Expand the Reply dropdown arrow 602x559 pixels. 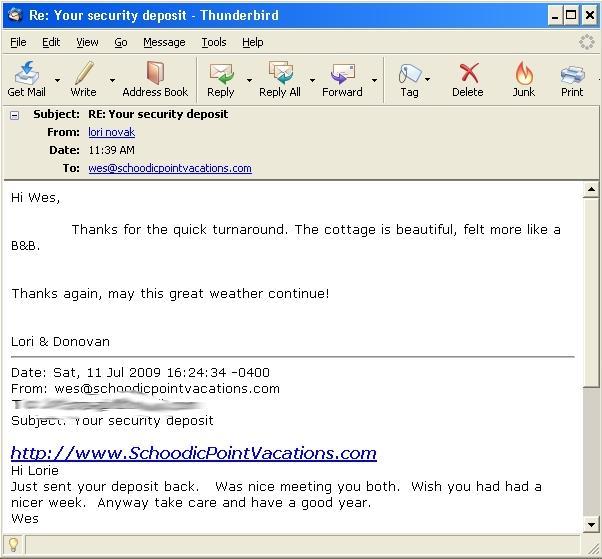pos(249,80)
